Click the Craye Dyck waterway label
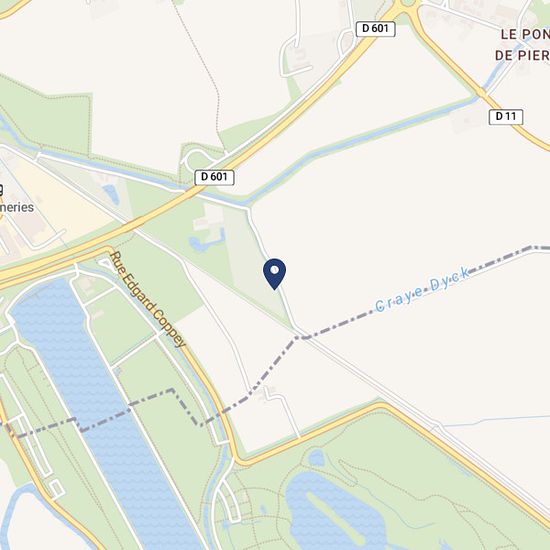The image size is (550, 550). pyautogui.click(x=423, y=290)
